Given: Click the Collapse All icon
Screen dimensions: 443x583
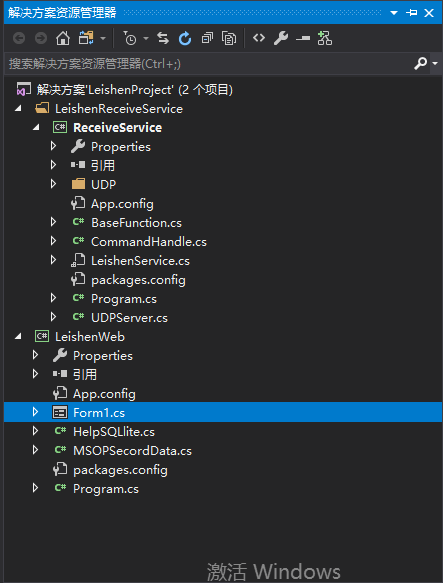Looking at the screenshot, I should 207,38.
